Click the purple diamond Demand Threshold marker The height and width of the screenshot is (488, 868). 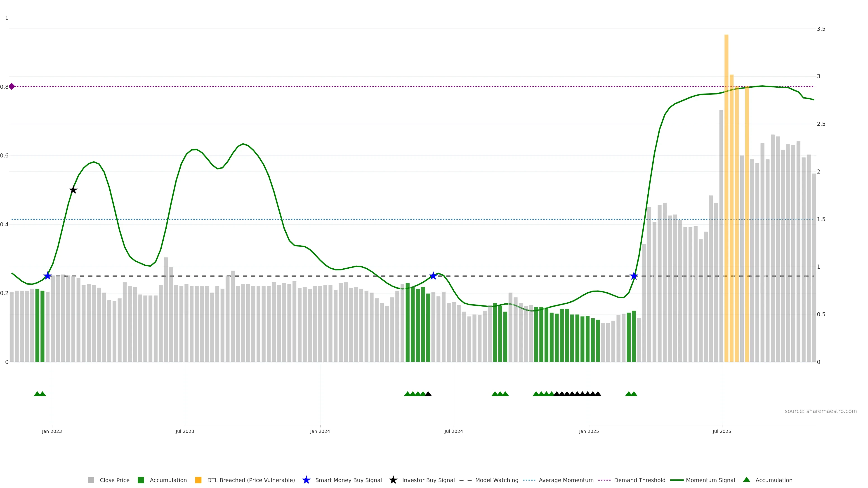click(x=12, y=87)
